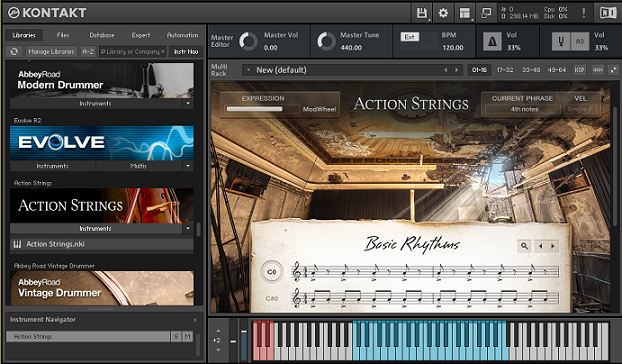Show rack page 49-64
622x364 pixels.
[x=557, y=70]
